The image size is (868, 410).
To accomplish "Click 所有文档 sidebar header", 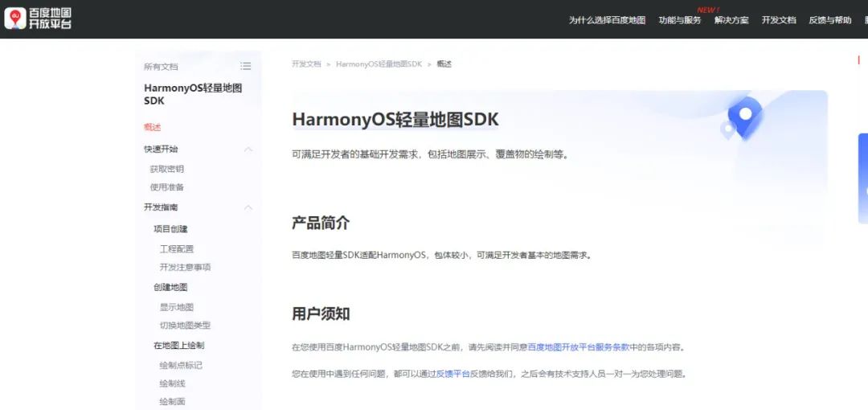I will [161, 67].
